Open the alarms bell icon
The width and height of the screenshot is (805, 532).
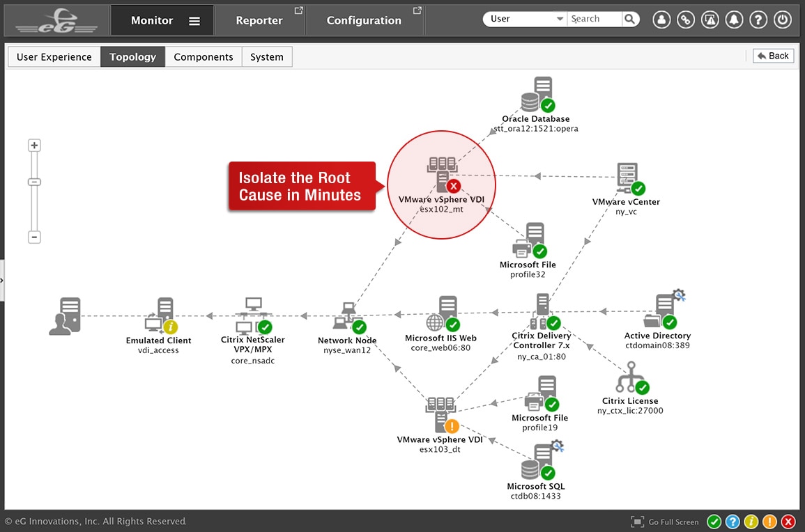point(734,19)
